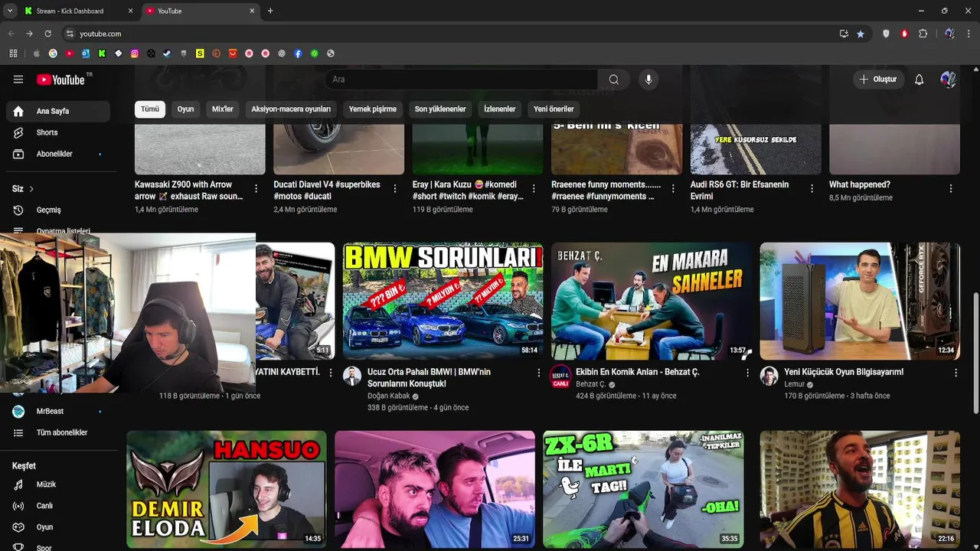980x551 pixels.
Task: Click Behzat Ç. channel avatar
Action: pyautogui.click(x=560, y=376)
